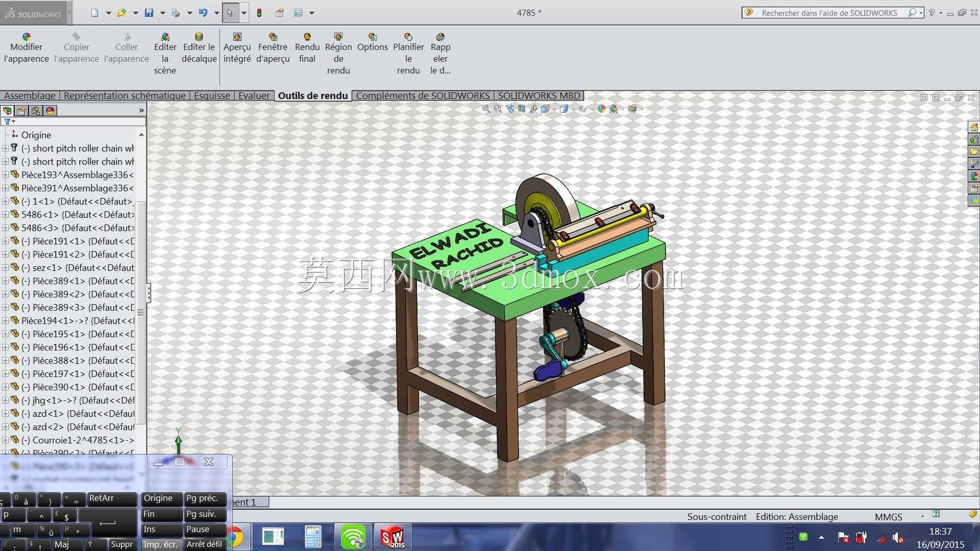980x551 pixels.
Task: Expand the left panel chevron
Action: coord(141,110)
